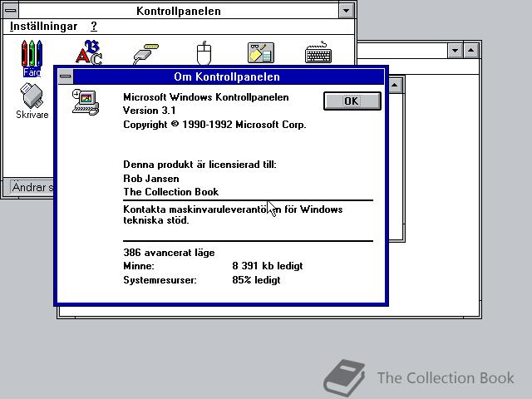The image size is (532, 399).
Task: Open Kontrollpanelen window control menu box
Action: pos(11,11)
